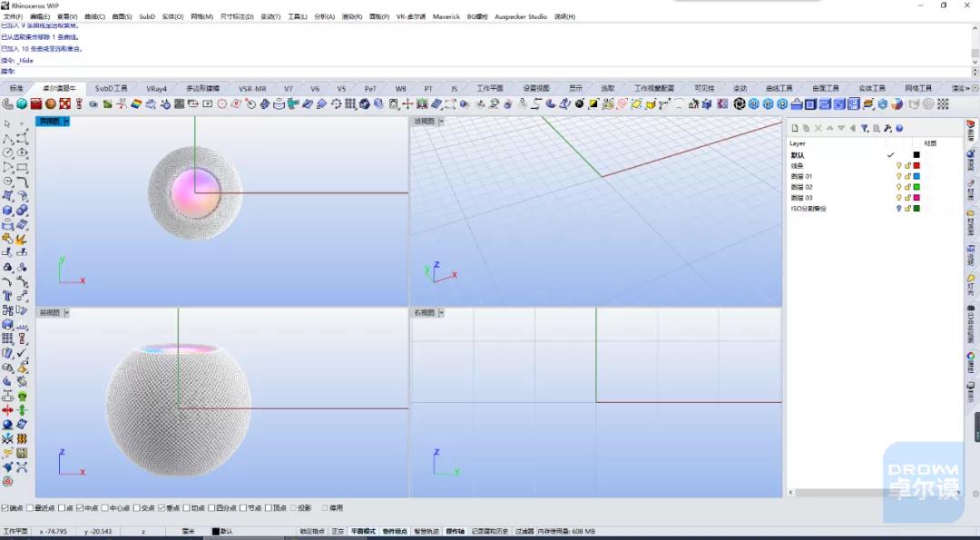Viewport: 980px width, 540px height.
Task: Toggle the 端点 osnap checkbox
Action: [x=5, y=508]
